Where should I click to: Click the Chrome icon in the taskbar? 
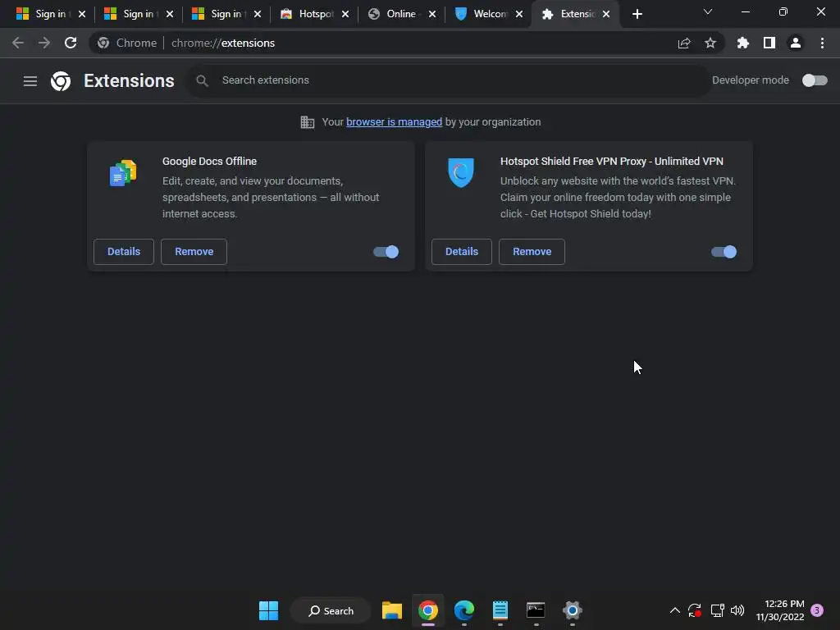428,610
